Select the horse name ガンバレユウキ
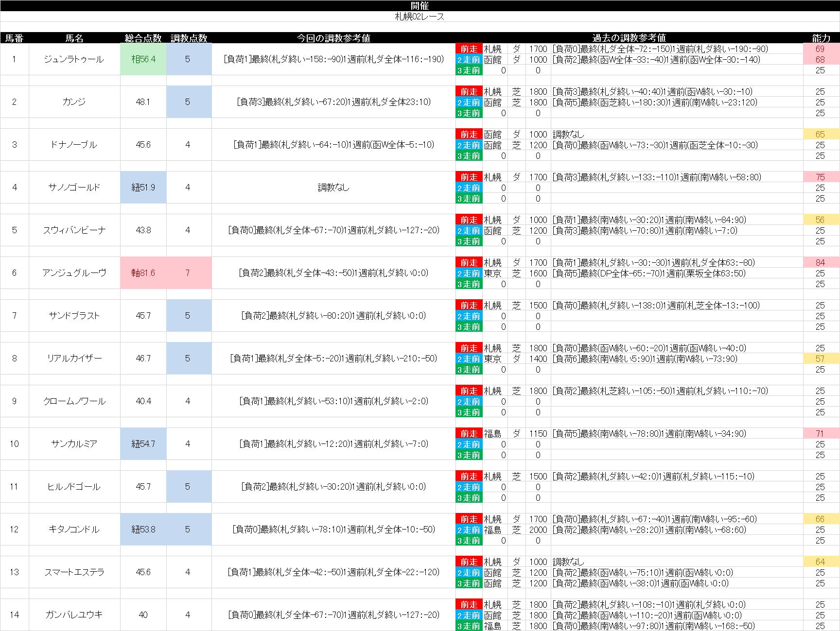The image size is (840, 631). 74,615
